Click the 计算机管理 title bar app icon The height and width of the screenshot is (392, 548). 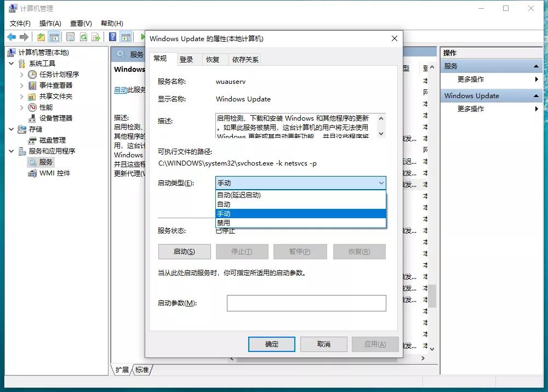[x=13, y=8]
